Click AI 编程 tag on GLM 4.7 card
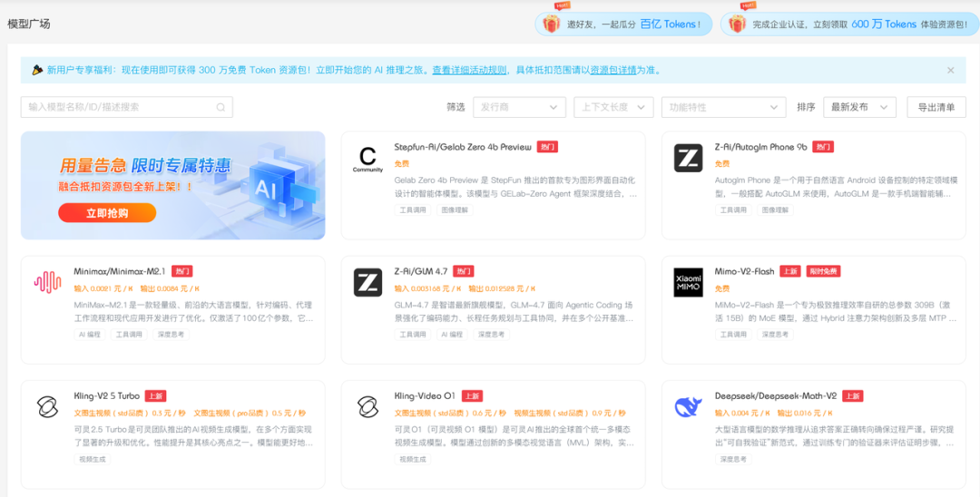The width and height of the screenshot is (980, 497). coord(451,334)
